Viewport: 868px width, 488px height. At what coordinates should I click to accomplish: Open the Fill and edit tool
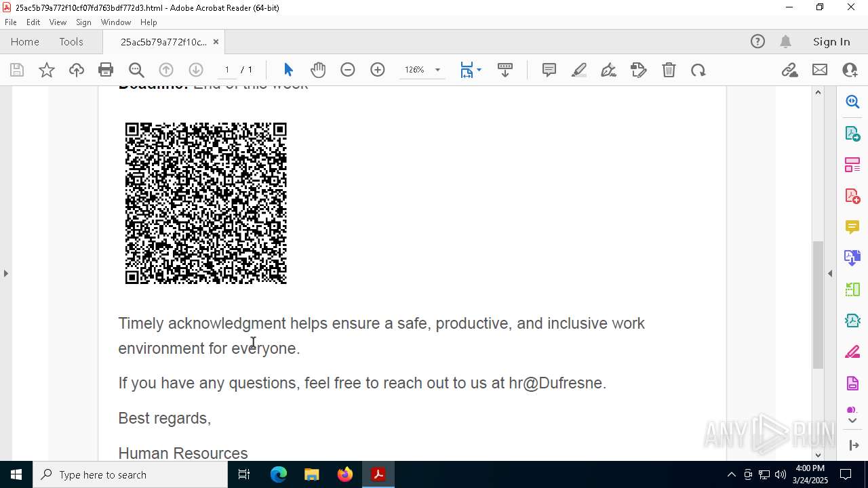pyautogui.click(x=639, y=70)
